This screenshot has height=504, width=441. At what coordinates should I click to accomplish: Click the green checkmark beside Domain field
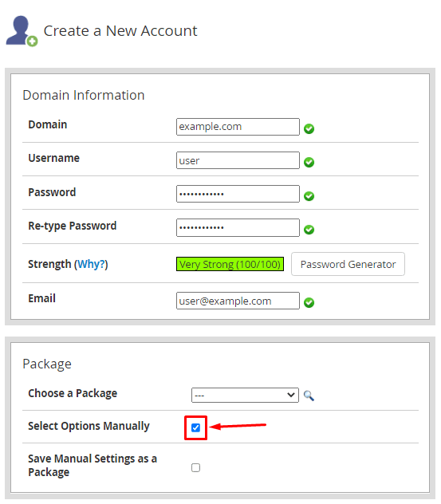309,129
